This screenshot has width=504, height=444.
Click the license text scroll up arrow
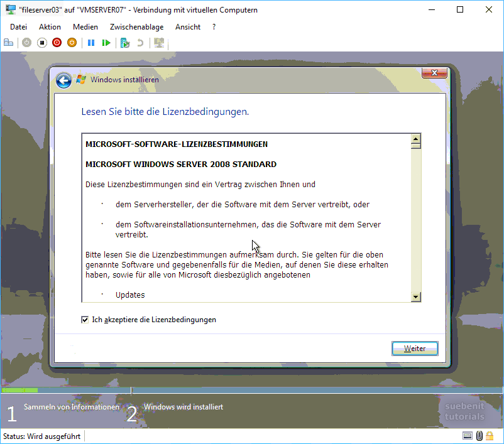coord(415,139)
